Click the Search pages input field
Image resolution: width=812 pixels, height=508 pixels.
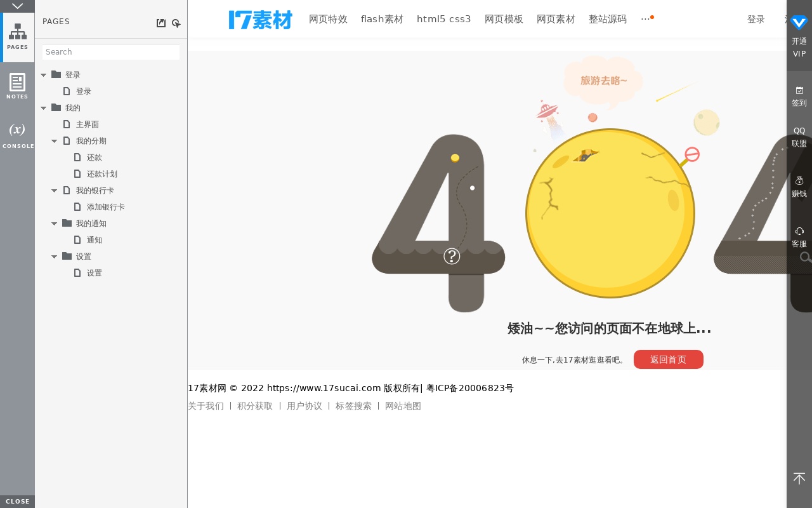click(111, 52)
